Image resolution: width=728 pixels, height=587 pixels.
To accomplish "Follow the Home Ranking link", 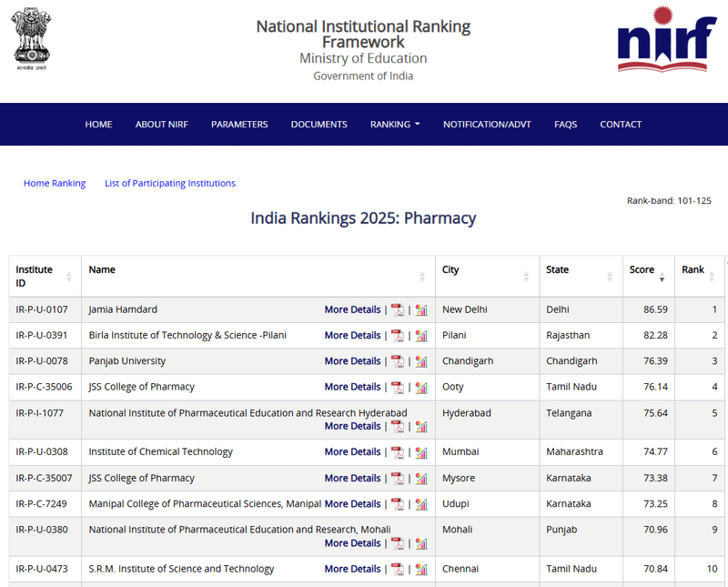I will coord(55,184).
